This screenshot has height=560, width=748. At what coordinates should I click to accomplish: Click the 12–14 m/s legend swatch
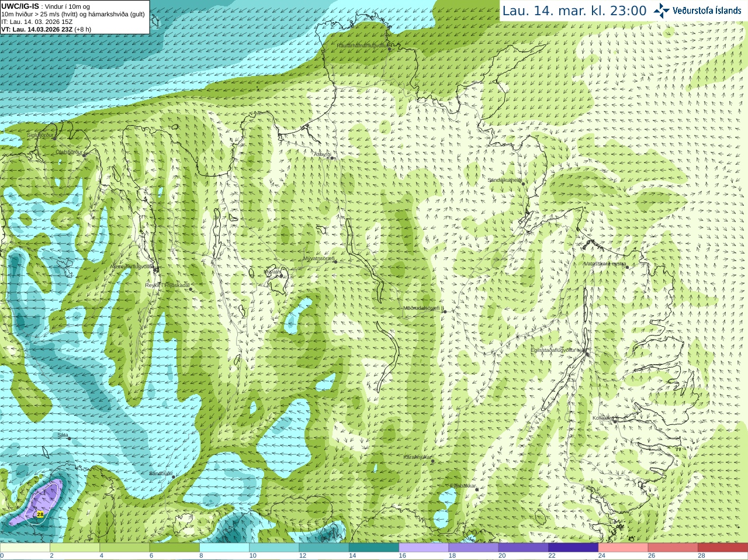324,548
